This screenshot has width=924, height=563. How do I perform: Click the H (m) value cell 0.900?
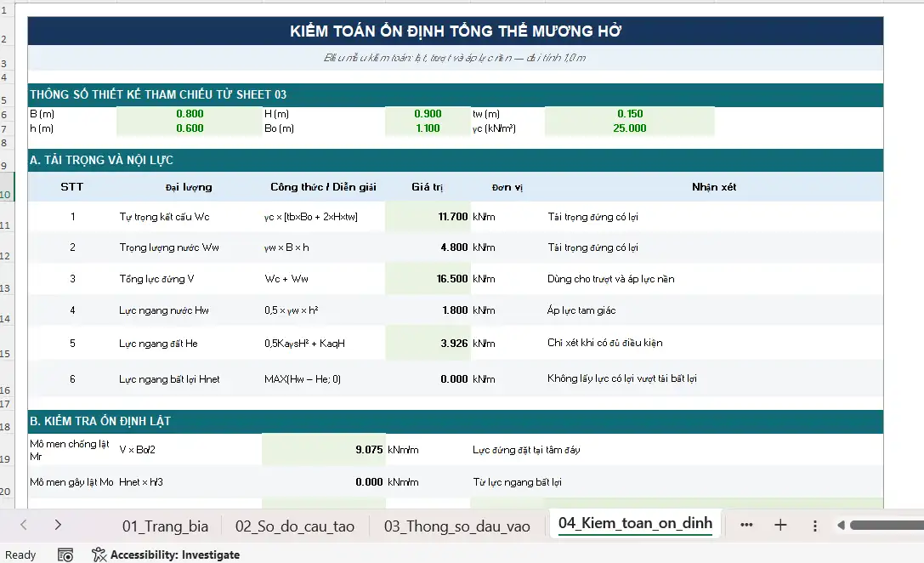tap(428, 114)
